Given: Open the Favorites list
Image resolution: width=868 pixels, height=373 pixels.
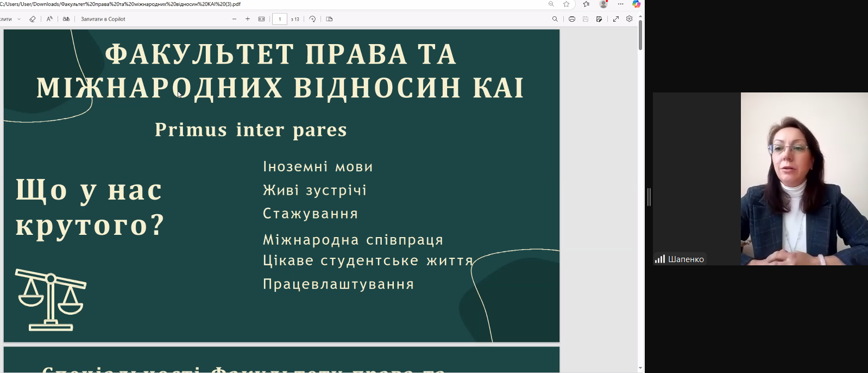Looking at the screenshot, I should pyautogui.click(x=586, y=4).
